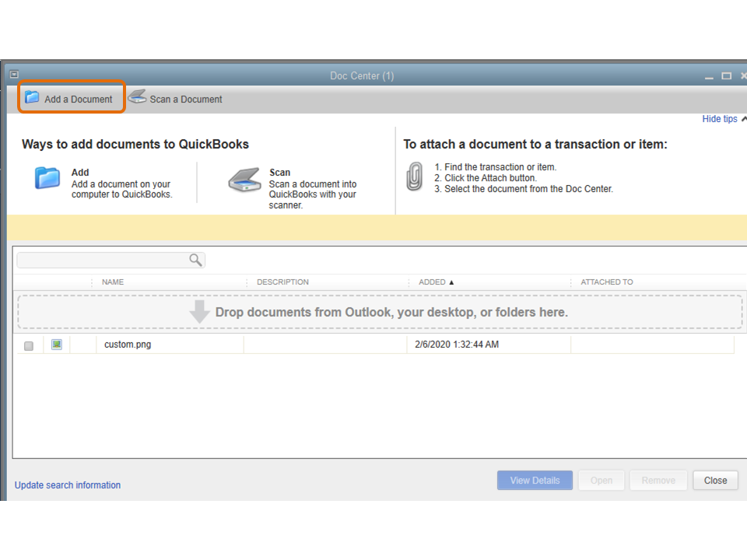Image resolution: width=747 pixels, height=560 pixels.
Task: Sort by the ATTACHED TO column header
Action: click(606, 282)
